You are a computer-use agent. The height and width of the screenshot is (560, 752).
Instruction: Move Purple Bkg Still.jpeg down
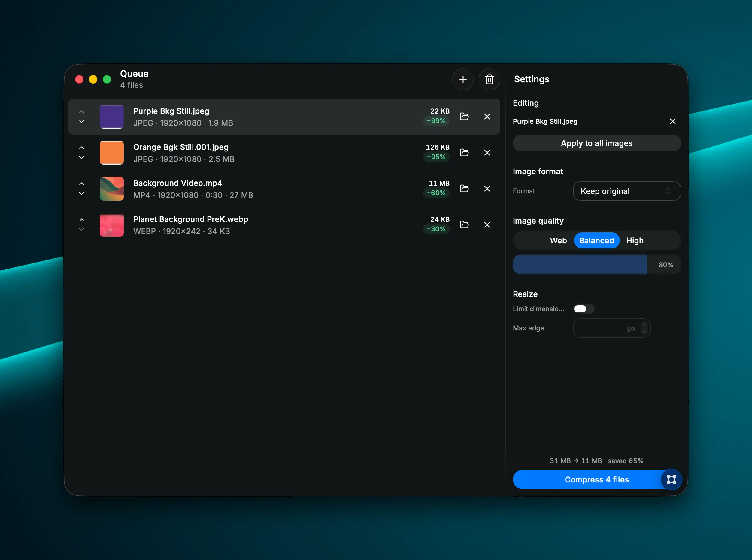coord(82,121)
